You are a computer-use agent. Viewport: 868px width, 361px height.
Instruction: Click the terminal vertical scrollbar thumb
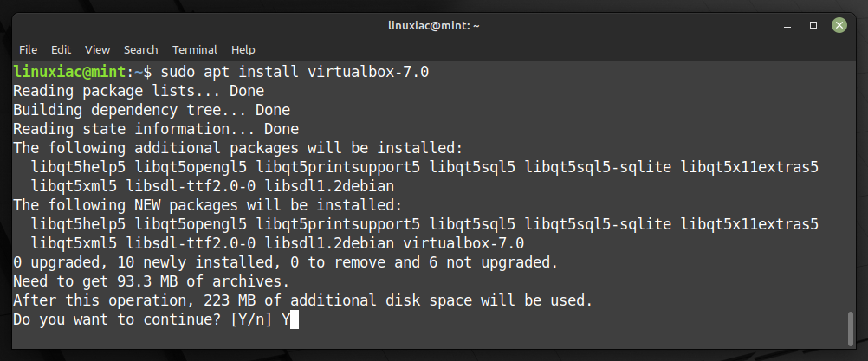[851, 329]
